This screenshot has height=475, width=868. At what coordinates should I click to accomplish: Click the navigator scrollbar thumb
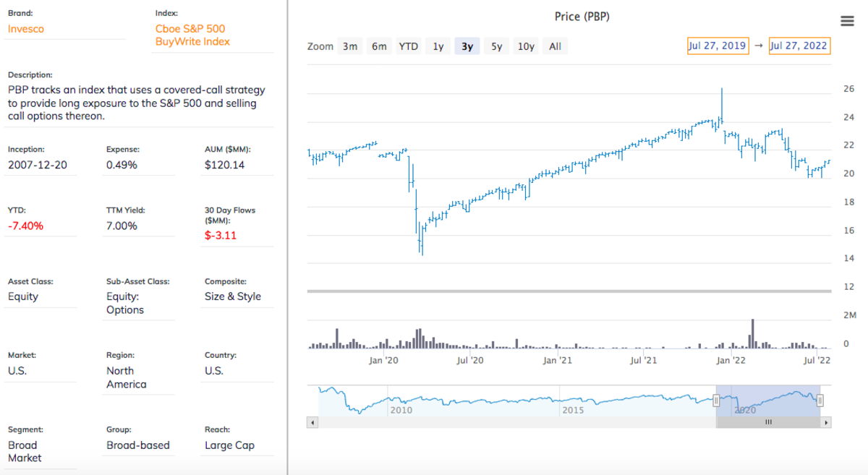click(x=768, y=422)
